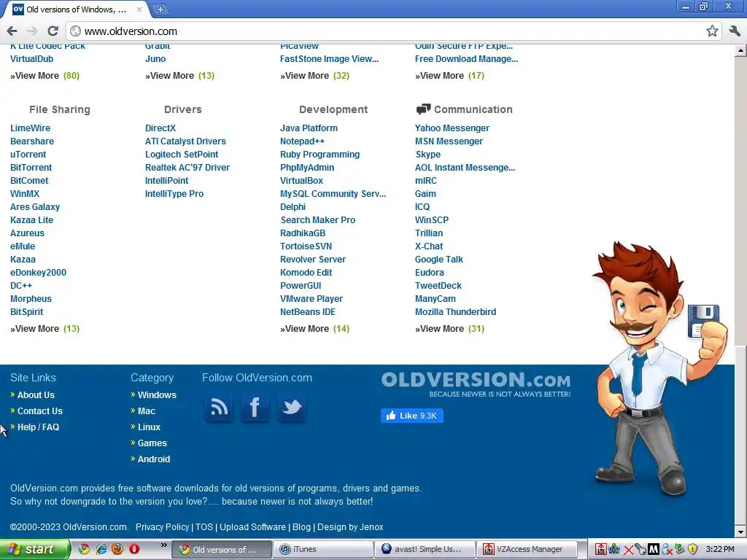This screenshot has width=747, height=560.
Task: Select the Windows category in footer
Action: [157, 395]
